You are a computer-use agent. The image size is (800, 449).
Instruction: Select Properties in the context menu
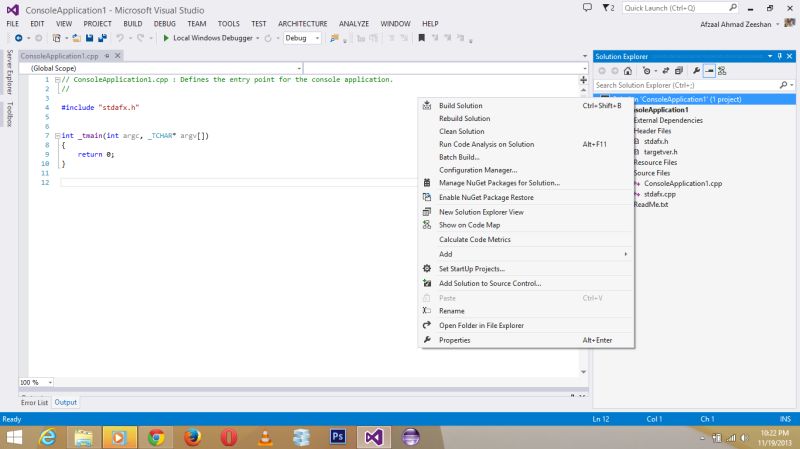526,340
